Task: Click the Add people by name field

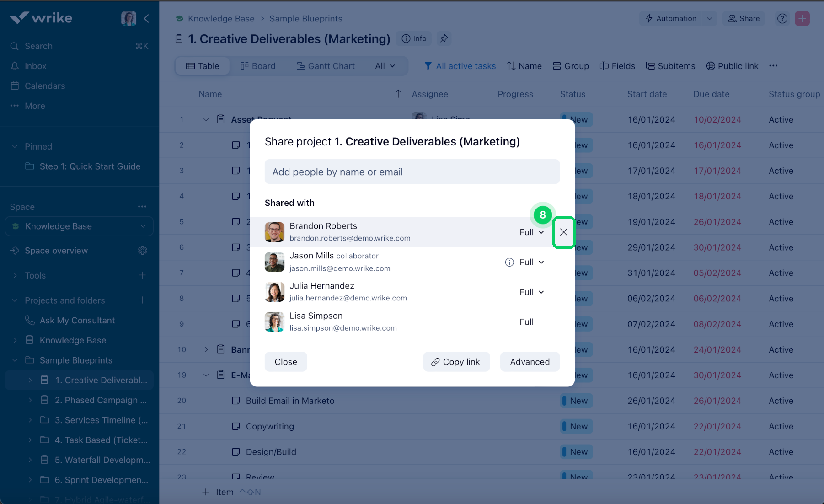Action: pyautogui.click(x=412, y=172)
